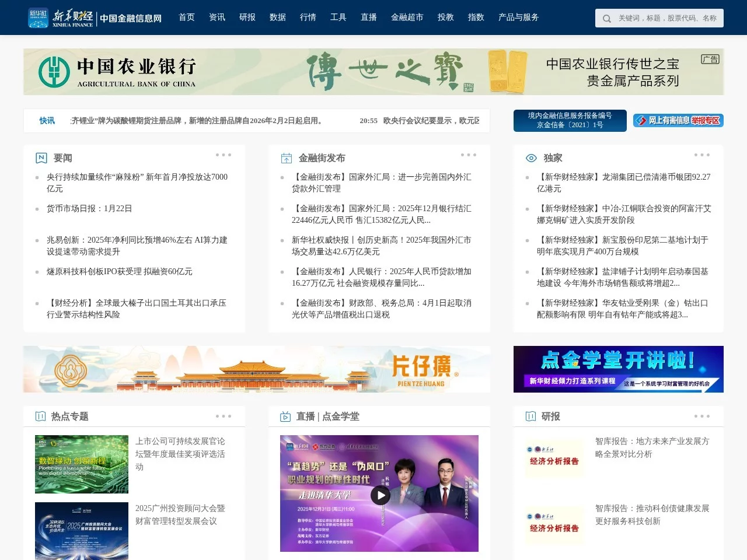Click the calendar icon beside 金融街发布
747x560 pixels.
[285, 157]
